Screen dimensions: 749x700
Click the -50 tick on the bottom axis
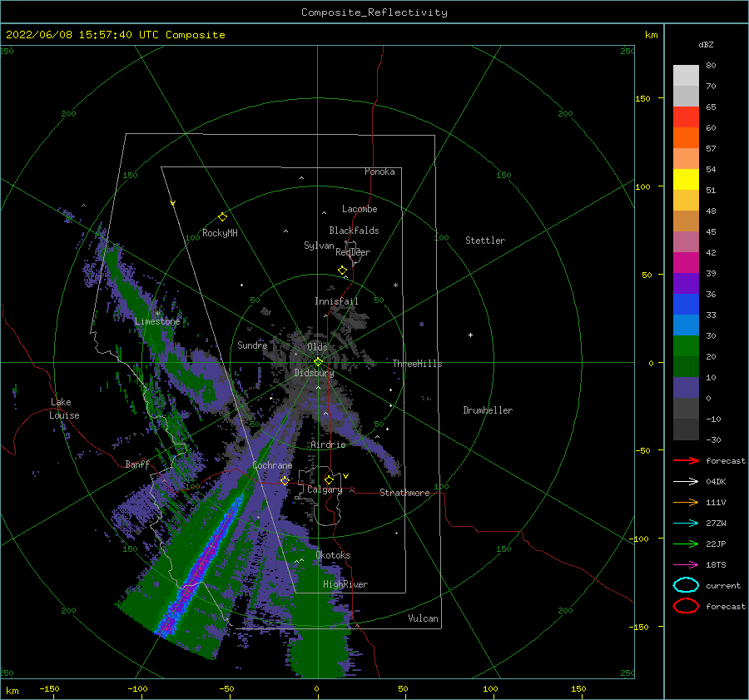pos(226,688)
